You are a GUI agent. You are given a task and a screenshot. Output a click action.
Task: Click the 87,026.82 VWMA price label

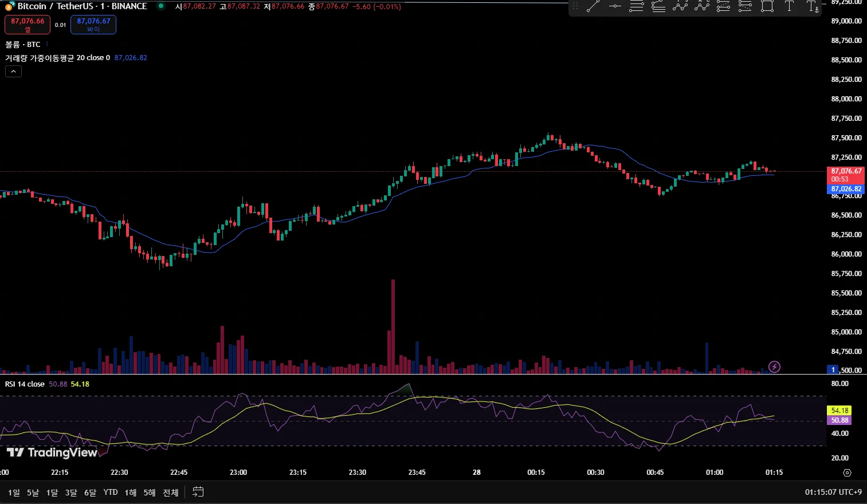pos(846,189)
